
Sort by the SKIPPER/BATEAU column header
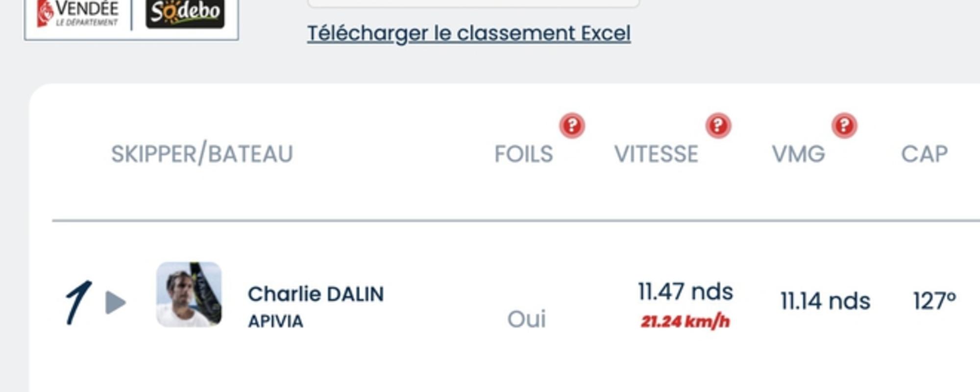pyautogui.click(x=202, y=154)
